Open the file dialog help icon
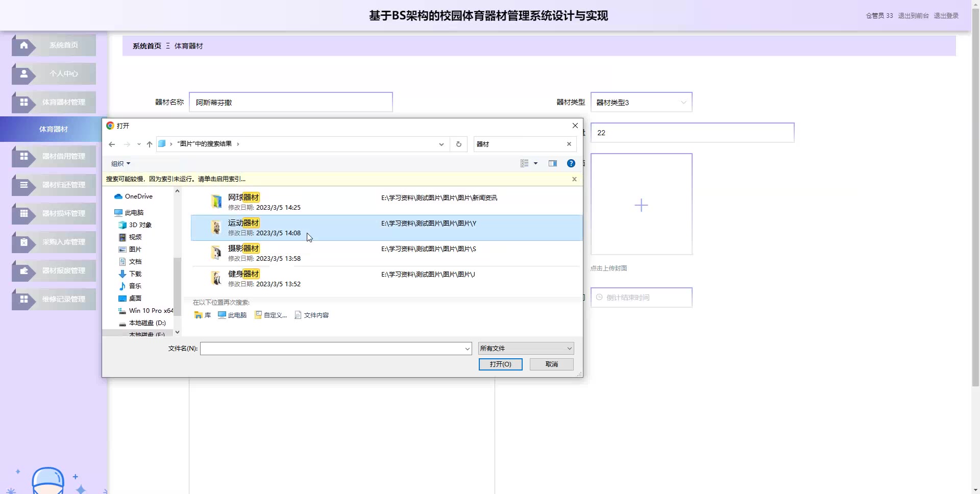The width and height of the screenshot is (980, 494). (571, 163)
